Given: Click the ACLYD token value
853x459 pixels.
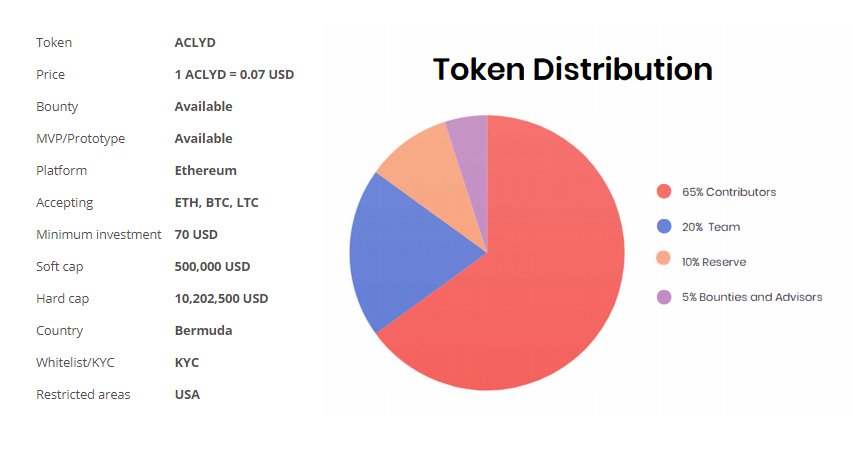Looking at the screenshot, I should [195, 43].
